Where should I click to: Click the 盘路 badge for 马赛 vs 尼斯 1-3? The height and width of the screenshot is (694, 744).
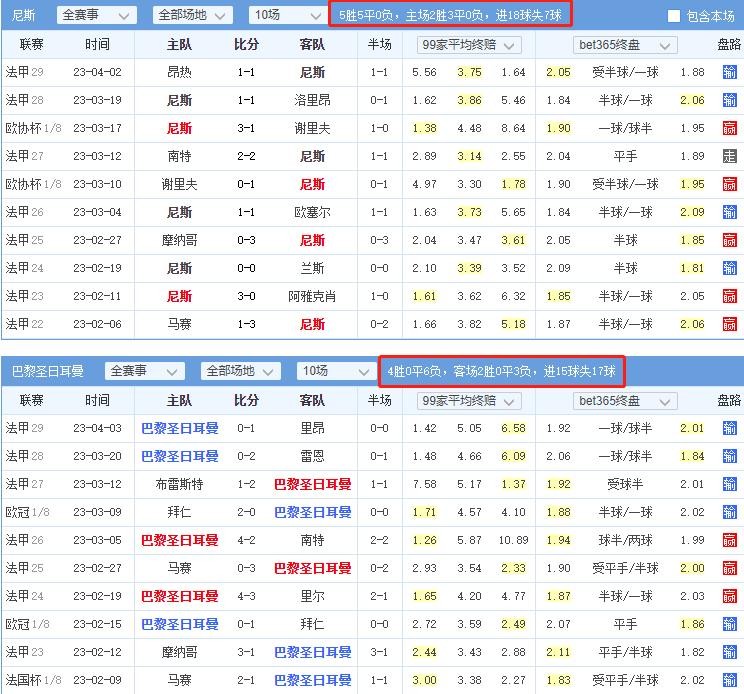(729, 325)
